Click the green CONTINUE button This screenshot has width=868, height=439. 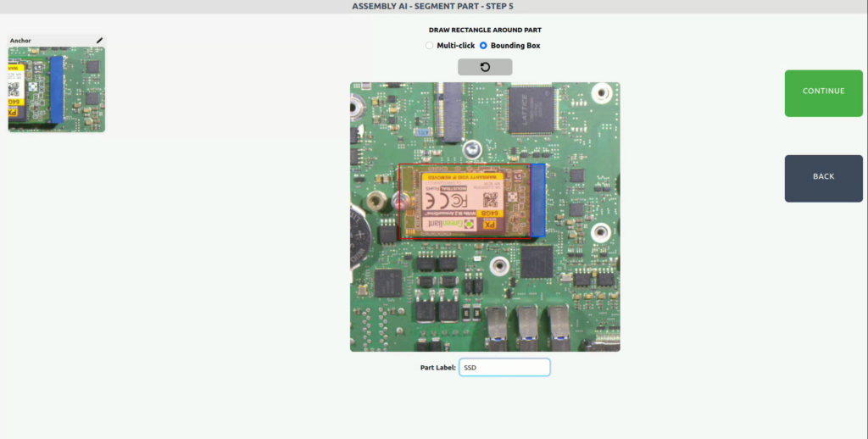pyautogui.click(x=823, y=92)
